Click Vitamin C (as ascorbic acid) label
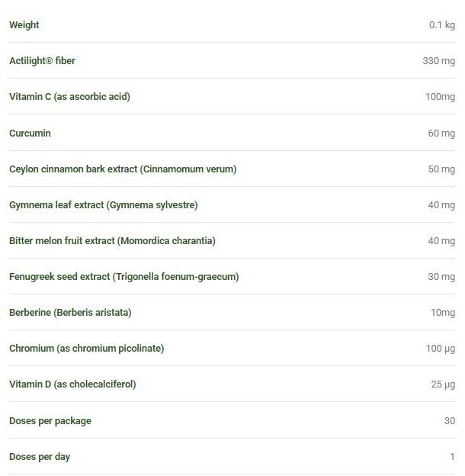This screenshot has width=465, height=476. pyautogui.click(x=70, y=97)
